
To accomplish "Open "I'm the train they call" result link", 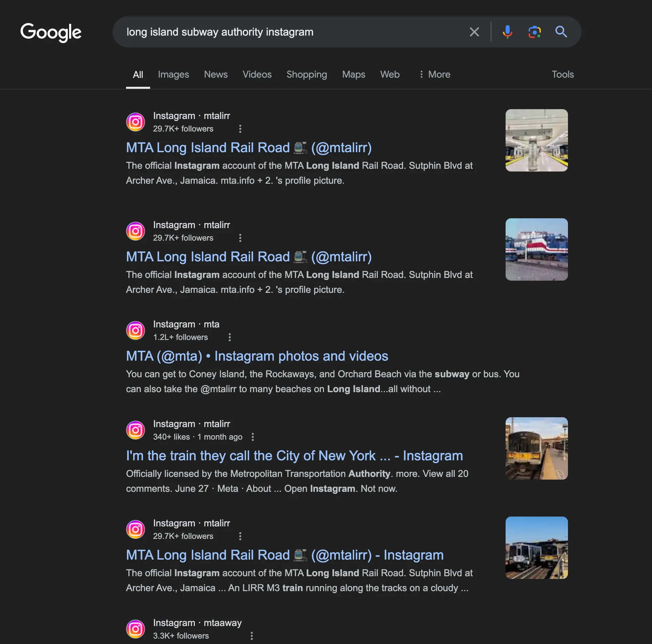I will click(x=294, y=456).
